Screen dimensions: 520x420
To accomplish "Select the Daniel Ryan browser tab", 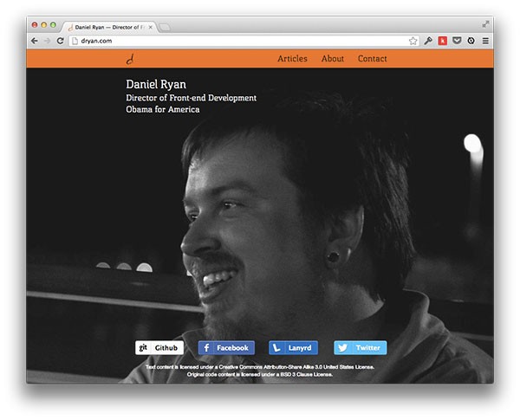I will pos(109,27).
